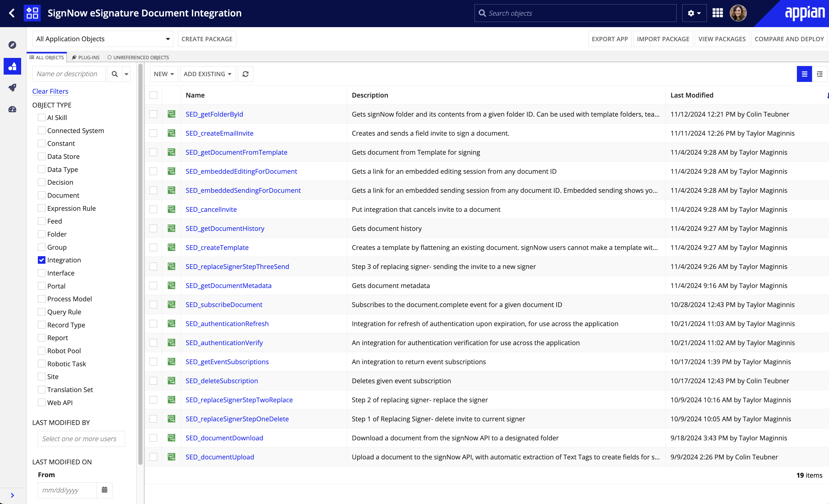Click the search magnifier button

(x=115, y=74)
